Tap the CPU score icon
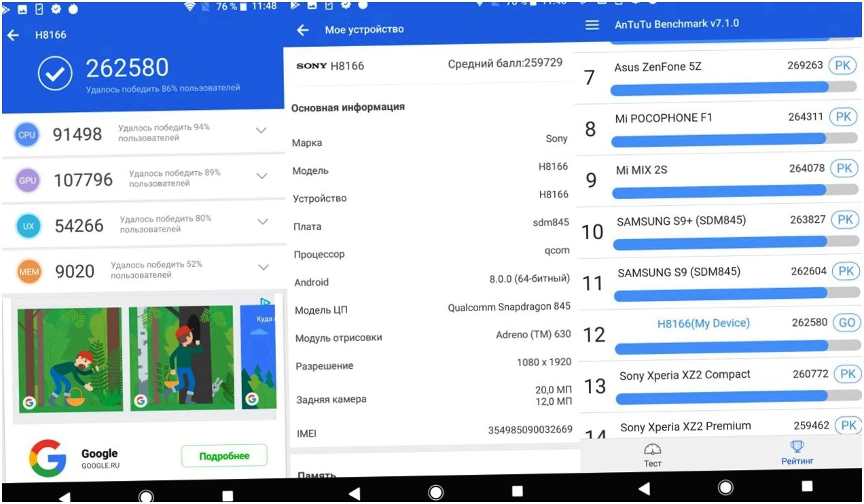864x504 pixels. pyautogui.click(x=26, y=134)
